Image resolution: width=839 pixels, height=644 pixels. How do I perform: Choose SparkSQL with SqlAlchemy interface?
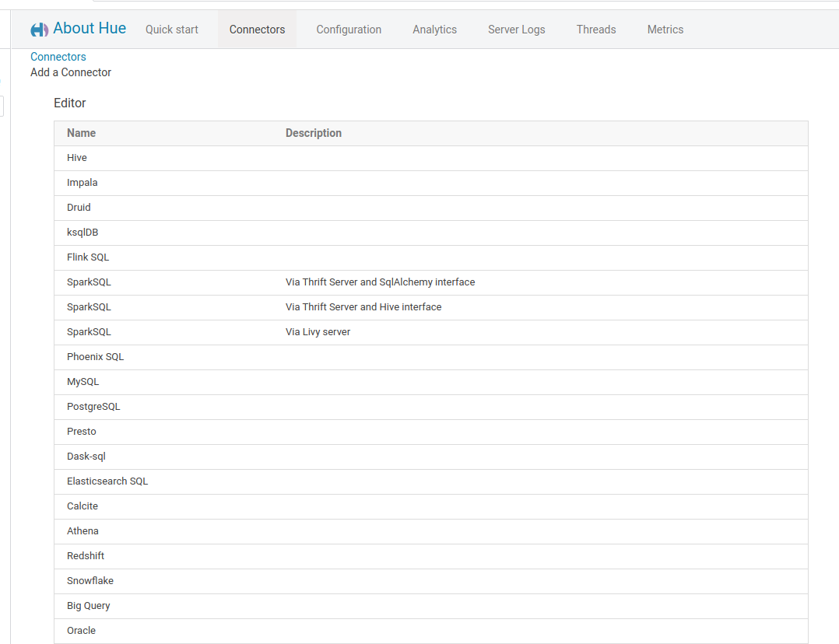click(x=89, y=282)
